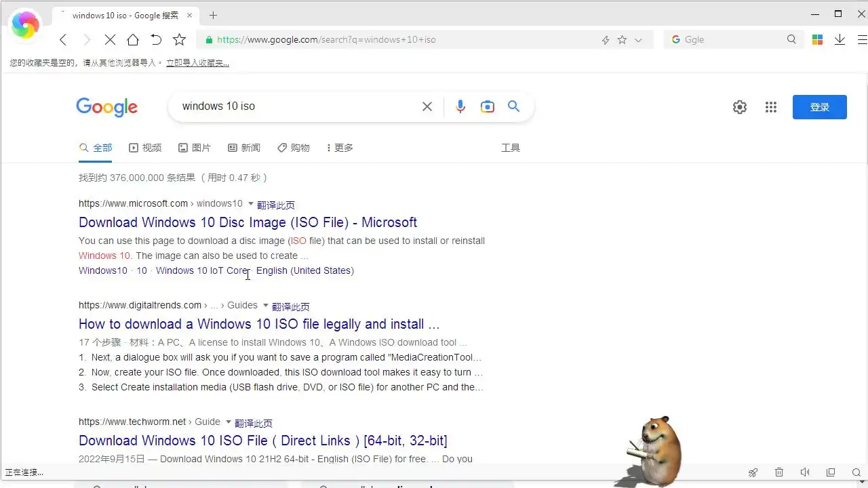Screen dimensions: 868x488
Task: Switch to the 新闻 tab
Action: pyautogui.click(x=244, y=148)
